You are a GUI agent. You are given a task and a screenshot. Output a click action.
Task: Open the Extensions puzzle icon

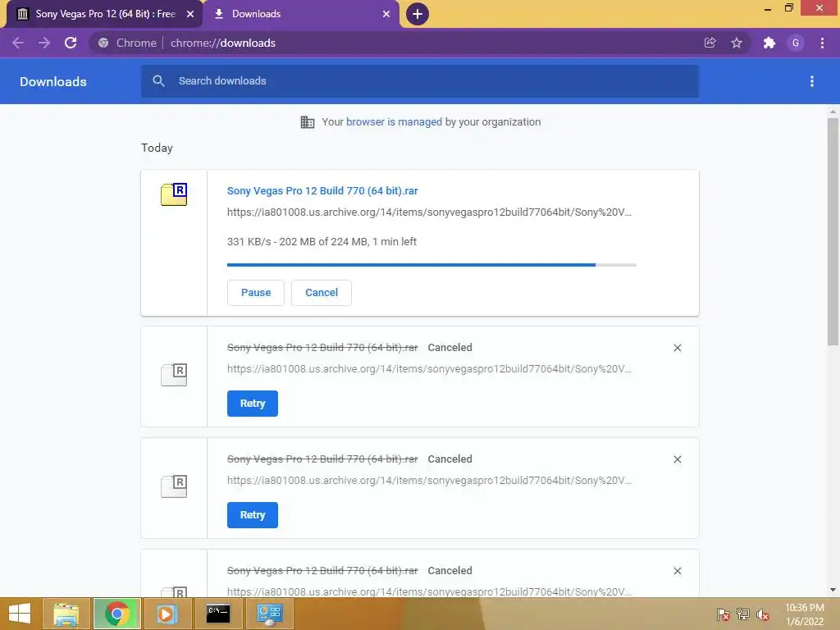tap(769, 43)
